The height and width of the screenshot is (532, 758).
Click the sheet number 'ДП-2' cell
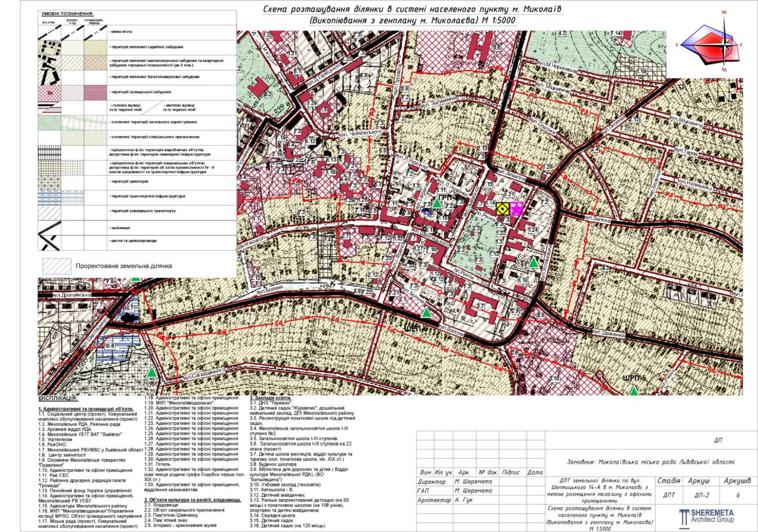tap(702, 495)
